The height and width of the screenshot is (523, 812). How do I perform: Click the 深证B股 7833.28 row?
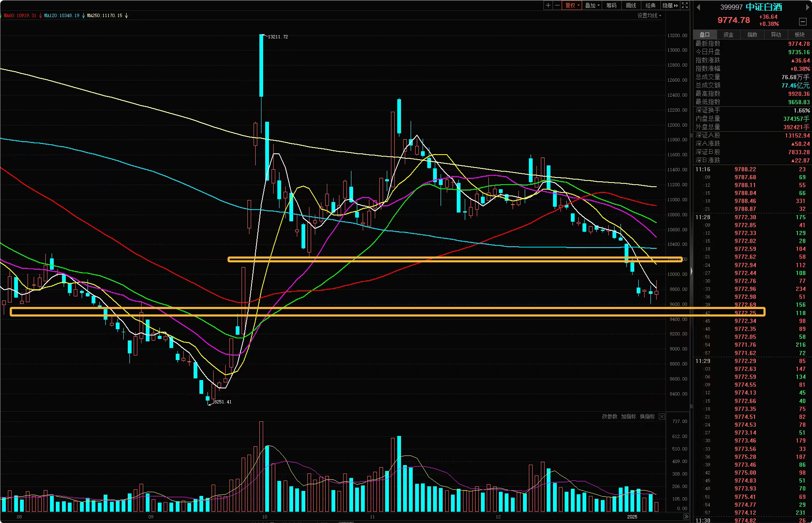752,152
